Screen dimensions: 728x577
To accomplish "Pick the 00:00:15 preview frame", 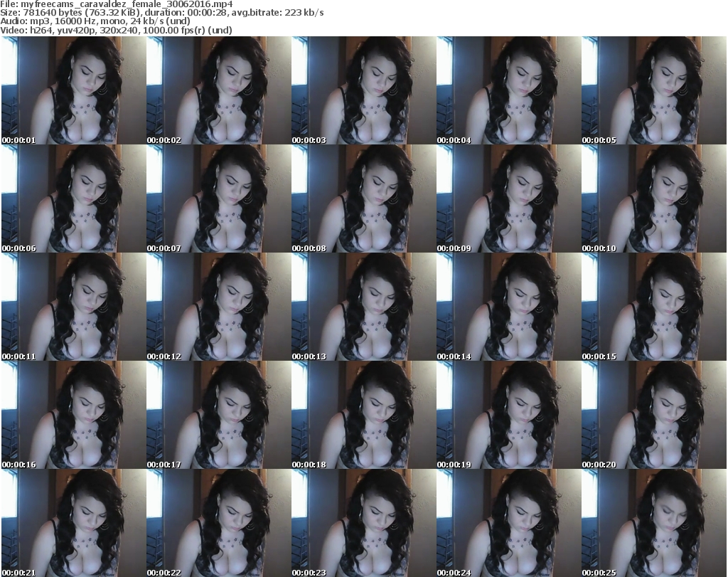I will tap(654, 307).
